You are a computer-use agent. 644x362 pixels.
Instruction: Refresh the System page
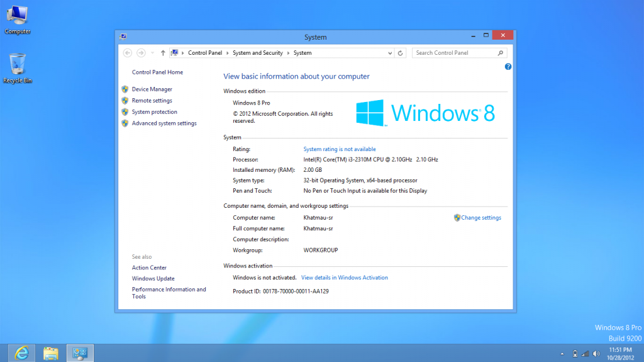pyautogui.click(x=401, y=53)
